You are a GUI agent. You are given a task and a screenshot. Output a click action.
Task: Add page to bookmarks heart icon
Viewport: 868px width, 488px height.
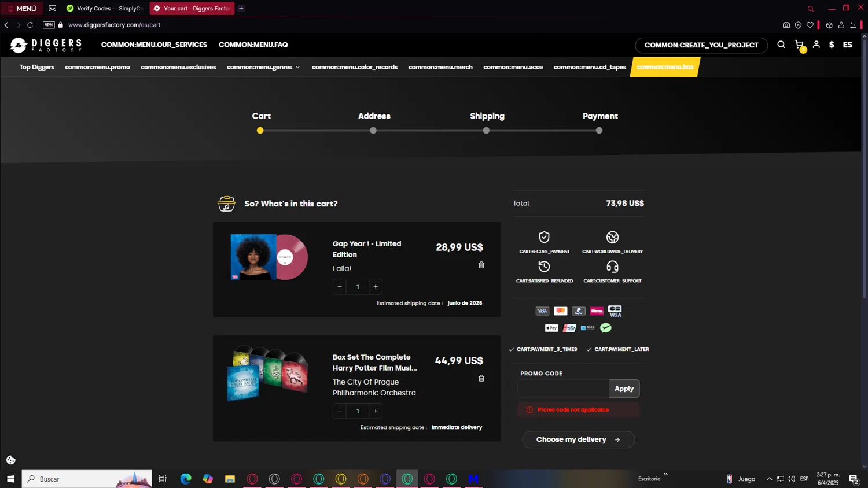[x=810, y=25]
